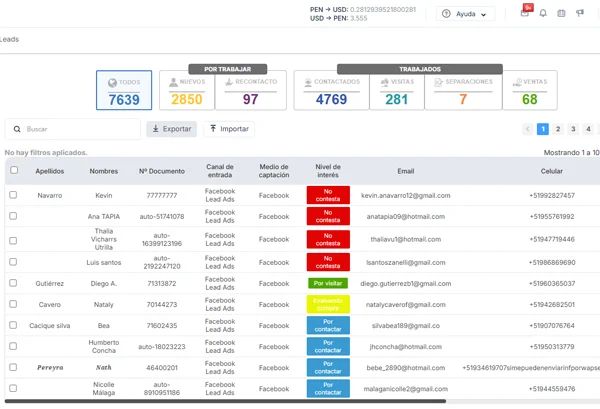Click the notifications bell icon

click(543, 14)
